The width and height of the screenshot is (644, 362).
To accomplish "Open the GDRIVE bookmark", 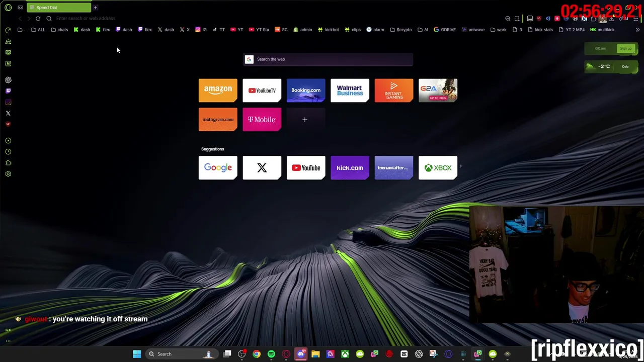I will pyautogui.click(x=444, y=30).
